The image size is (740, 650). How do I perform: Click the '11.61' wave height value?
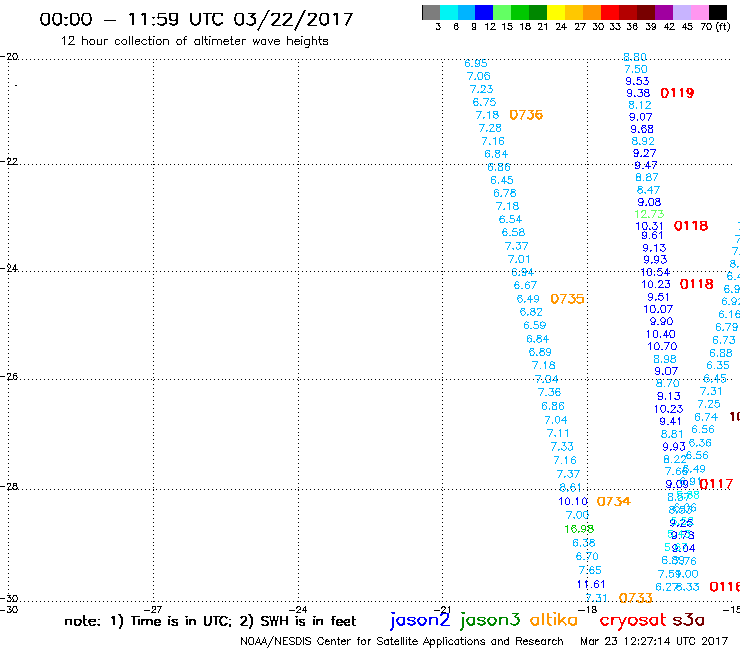click(x=590, y=584)
